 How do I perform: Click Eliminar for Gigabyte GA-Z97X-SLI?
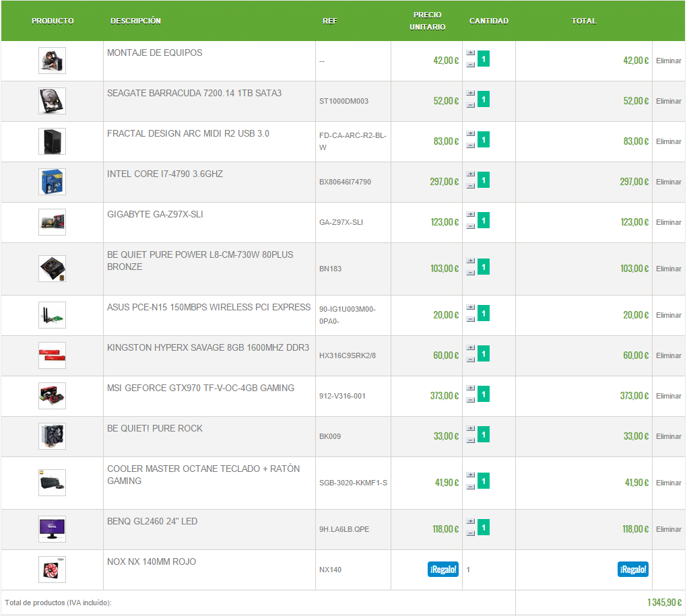click(668, 222)
